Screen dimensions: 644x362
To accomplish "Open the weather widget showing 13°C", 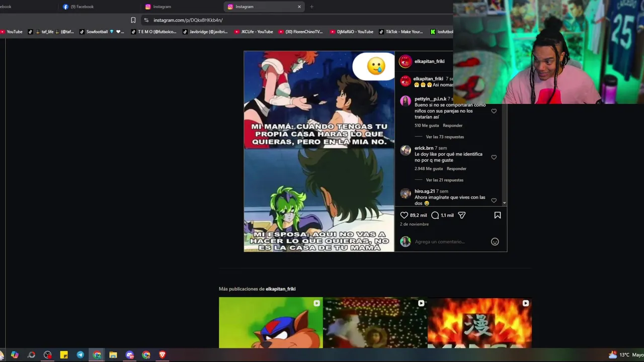I will point(626,355).
